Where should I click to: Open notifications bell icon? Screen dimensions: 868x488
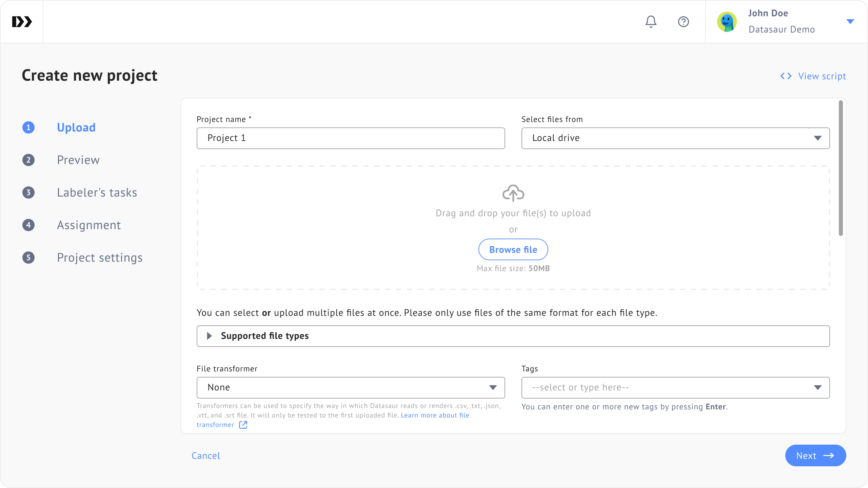click(x=651, y=22)
